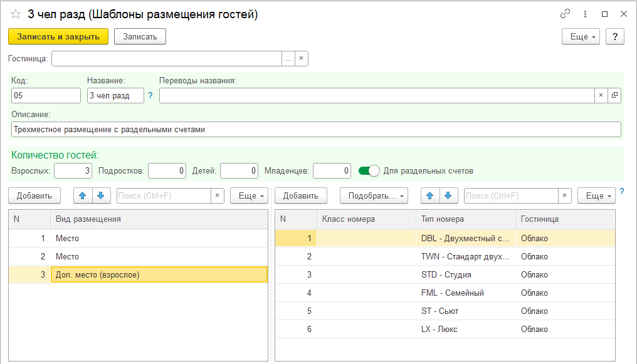Open the three-dot window options menu
This screenshot has height=364, width=637.
(585, 14)
